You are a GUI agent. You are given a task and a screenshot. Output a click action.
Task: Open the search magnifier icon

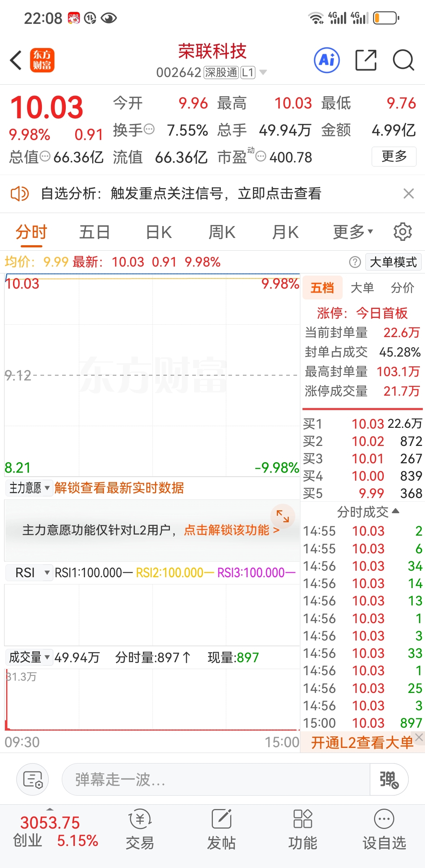click(x=403, y=60)
